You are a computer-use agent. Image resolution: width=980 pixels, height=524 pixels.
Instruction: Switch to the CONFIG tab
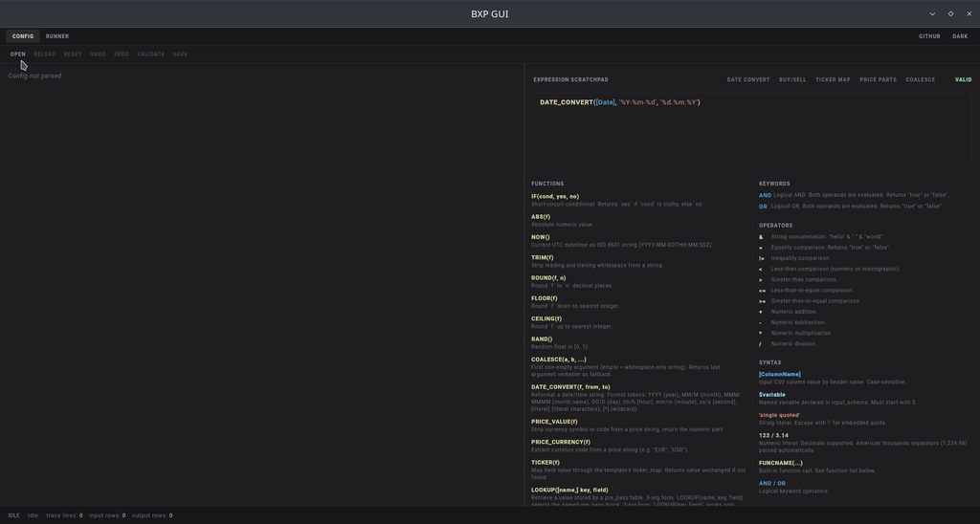23,36
